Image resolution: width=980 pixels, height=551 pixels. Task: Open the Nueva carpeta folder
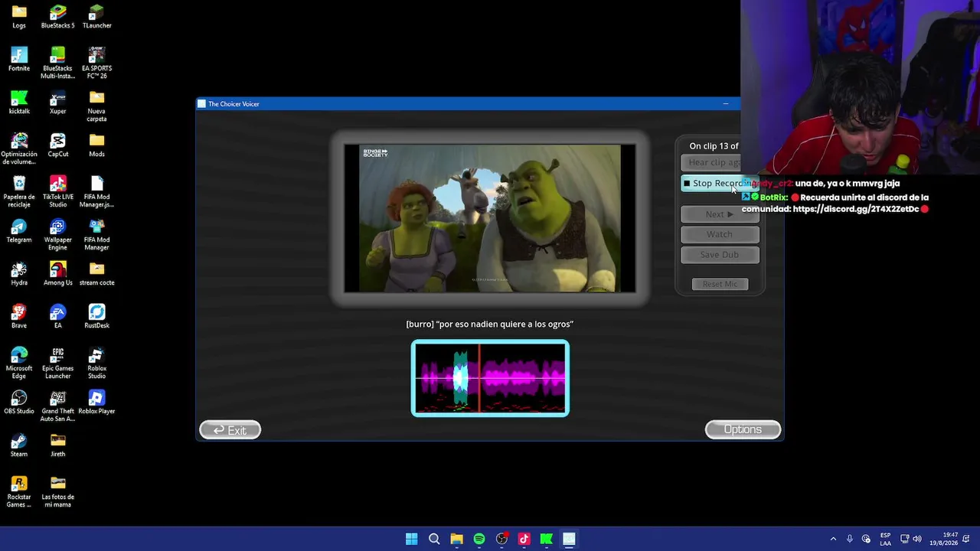tap(96, 106)
